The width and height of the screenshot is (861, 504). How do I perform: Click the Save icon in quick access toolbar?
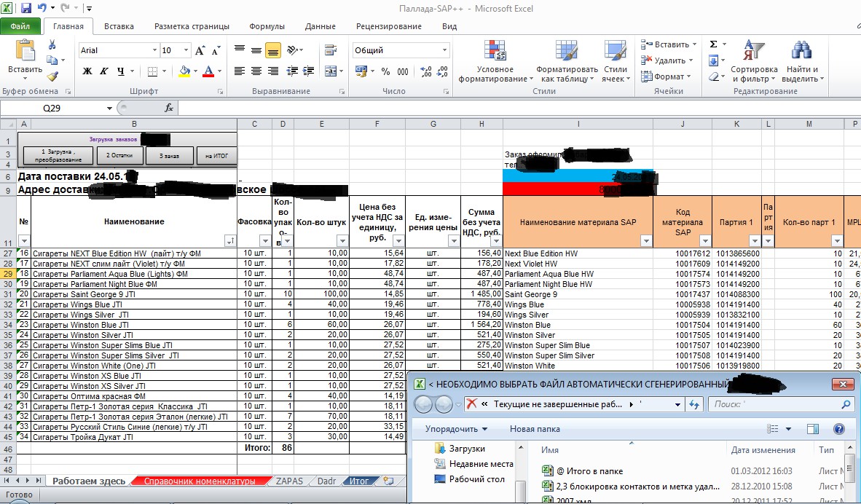[25, 8]
